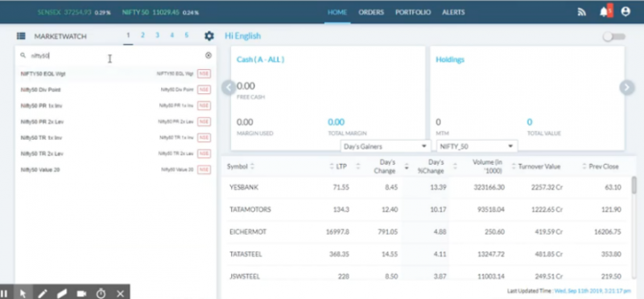Close the recorder toolbar
Viewport: 644px width, 299px height.
point(120,293)
